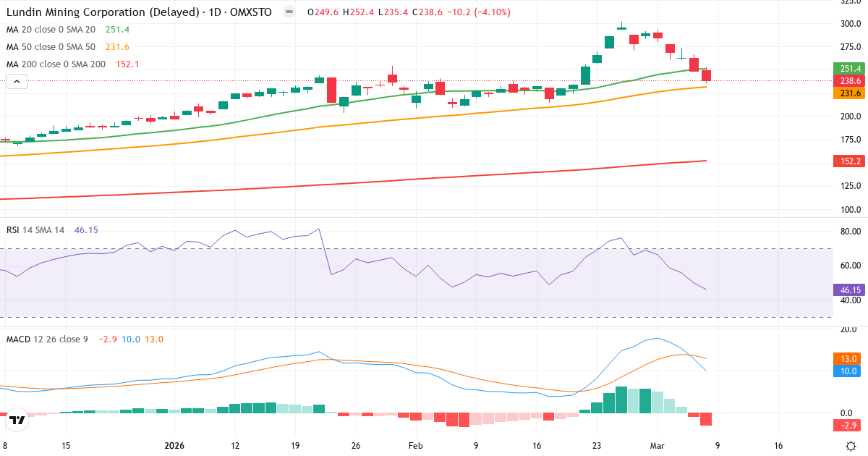Click the grey hide icon beside the symbol title
Screen dimensions: 868x456
pyautogui.click(x=289, y=12)
